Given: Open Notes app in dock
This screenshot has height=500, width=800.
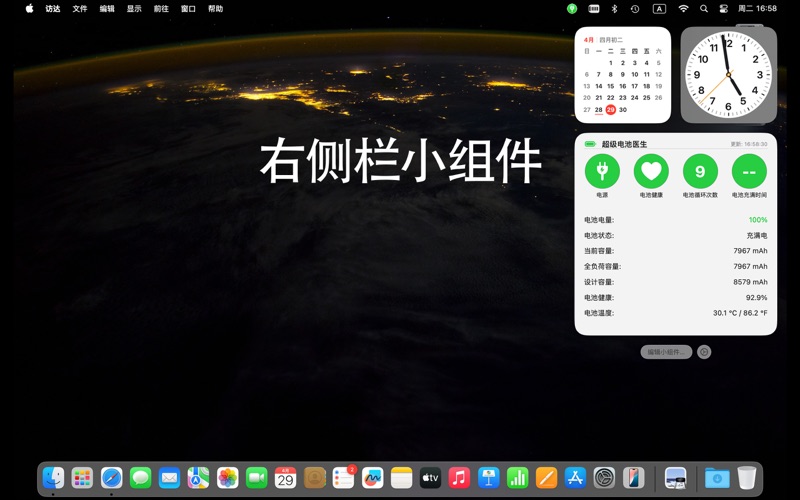Looking at the screenshot, I should click(x=402, y=478).
